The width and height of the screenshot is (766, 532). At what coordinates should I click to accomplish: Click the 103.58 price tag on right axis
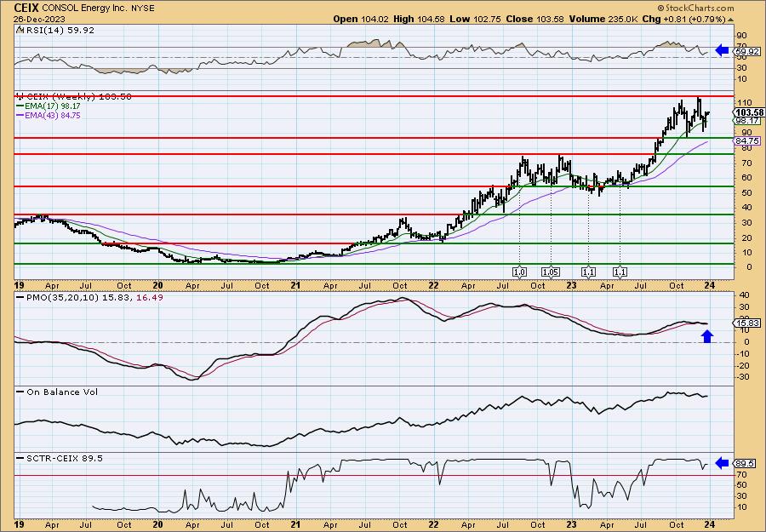pyautogui.click(x=749, y=113)
